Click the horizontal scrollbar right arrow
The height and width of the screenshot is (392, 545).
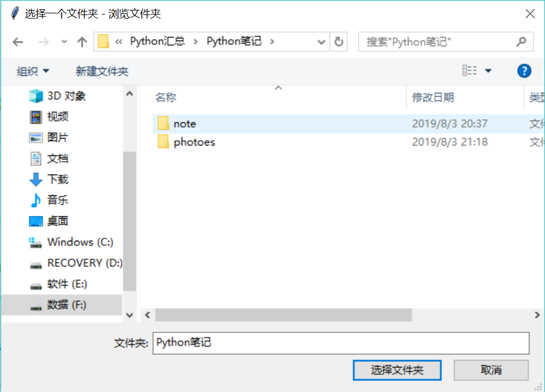(537, 315)
